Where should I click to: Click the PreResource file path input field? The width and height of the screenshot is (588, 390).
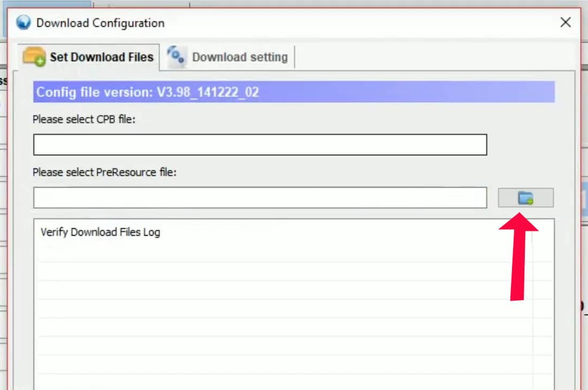[x=260, y=198]
